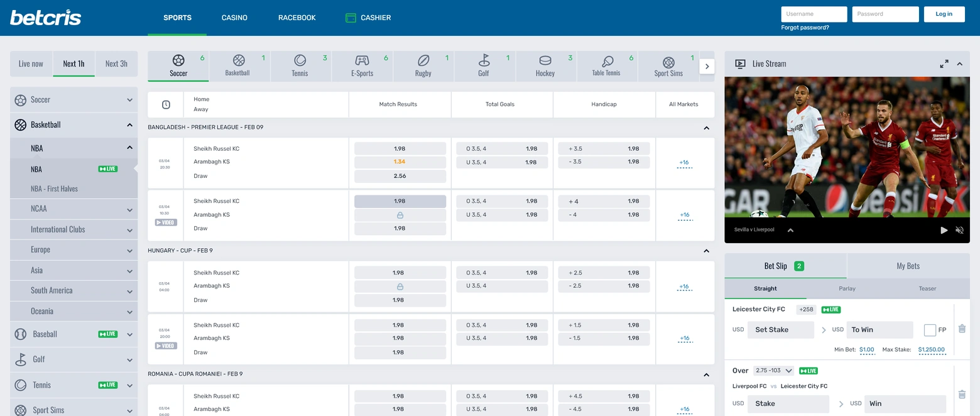Open the RACEBOOK menu

pos(297,18)
